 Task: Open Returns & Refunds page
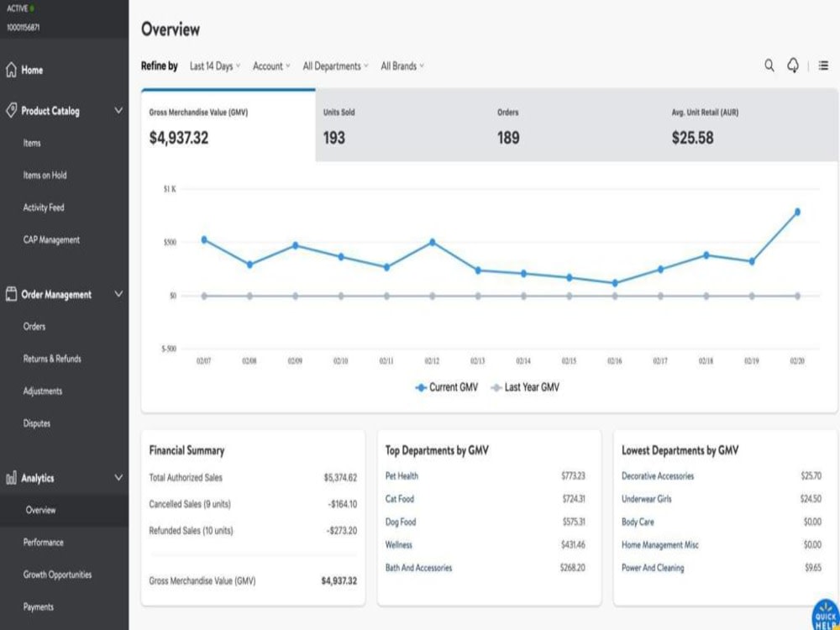[x=52, y=359]
